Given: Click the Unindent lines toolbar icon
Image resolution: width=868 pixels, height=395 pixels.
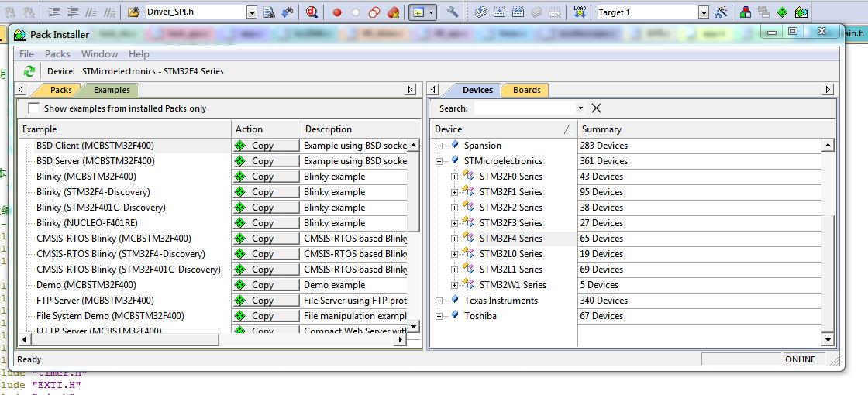Looking at the screenshot, I should pyautogui.click(x=72, y=12).
